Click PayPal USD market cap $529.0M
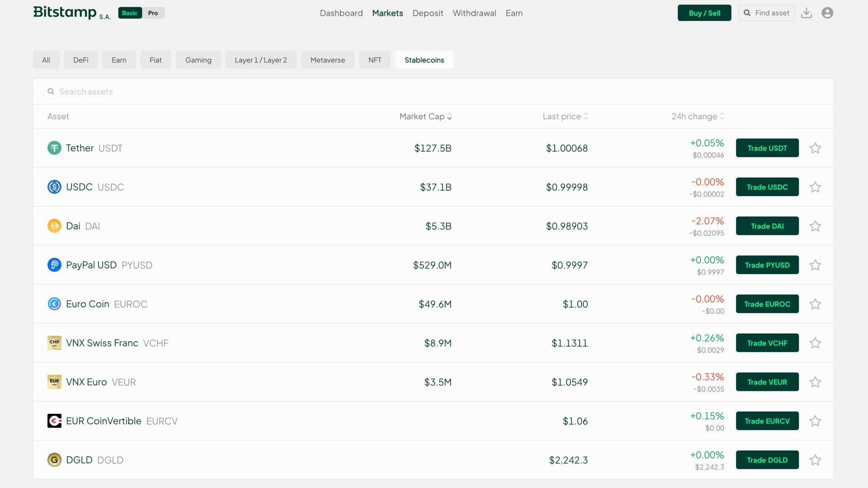868x488 pixels. click(432, 265)
